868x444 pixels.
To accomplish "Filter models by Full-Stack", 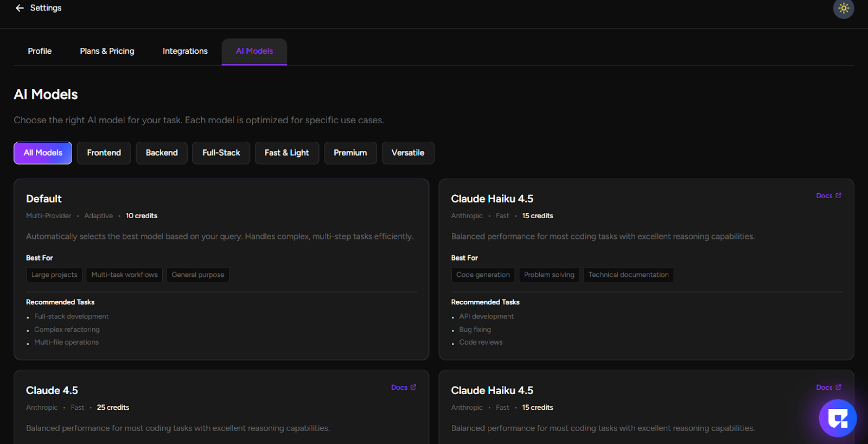I will [x=221, y=153].
